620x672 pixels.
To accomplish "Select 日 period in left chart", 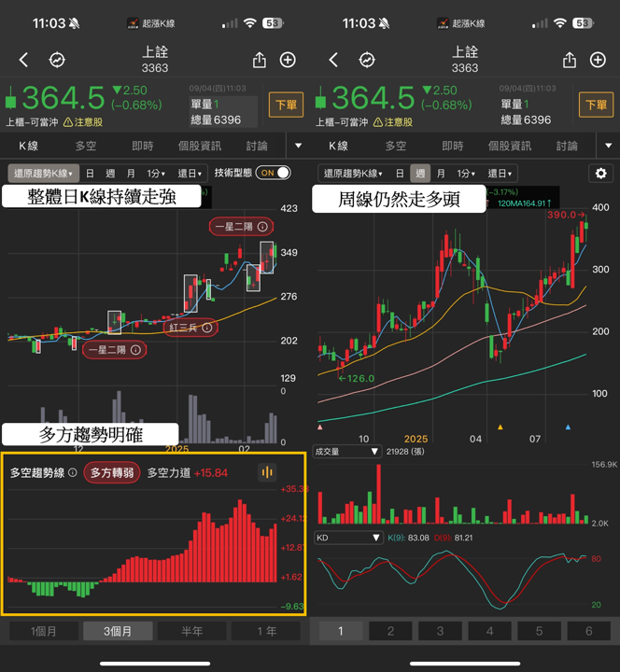I will click(x=90, y=174).
